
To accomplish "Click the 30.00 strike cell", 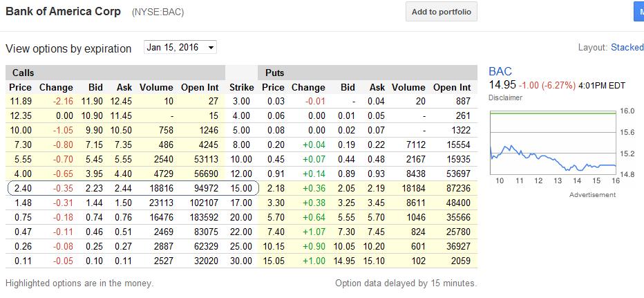I will point(241,261).
